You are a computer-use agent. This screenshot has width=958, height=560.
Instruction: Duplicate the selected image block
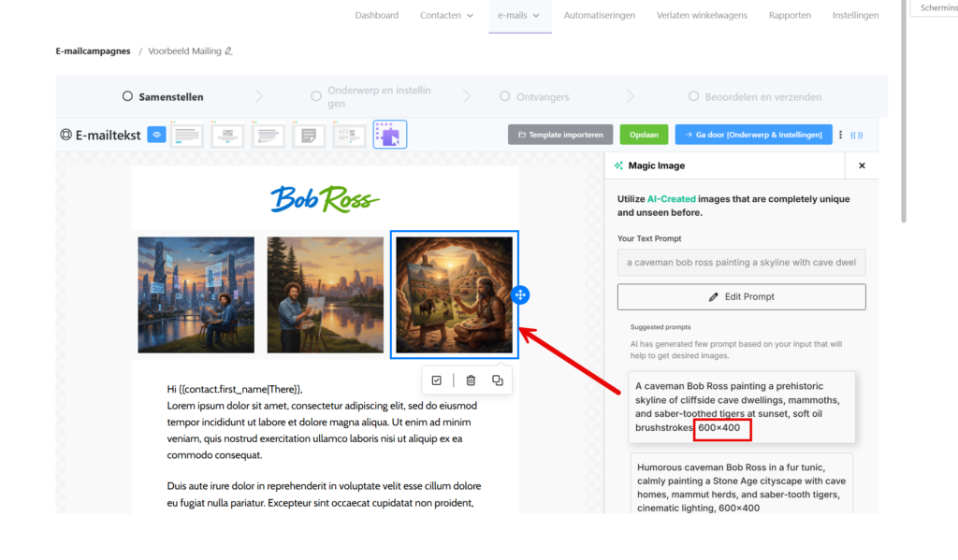click(498, 381)
